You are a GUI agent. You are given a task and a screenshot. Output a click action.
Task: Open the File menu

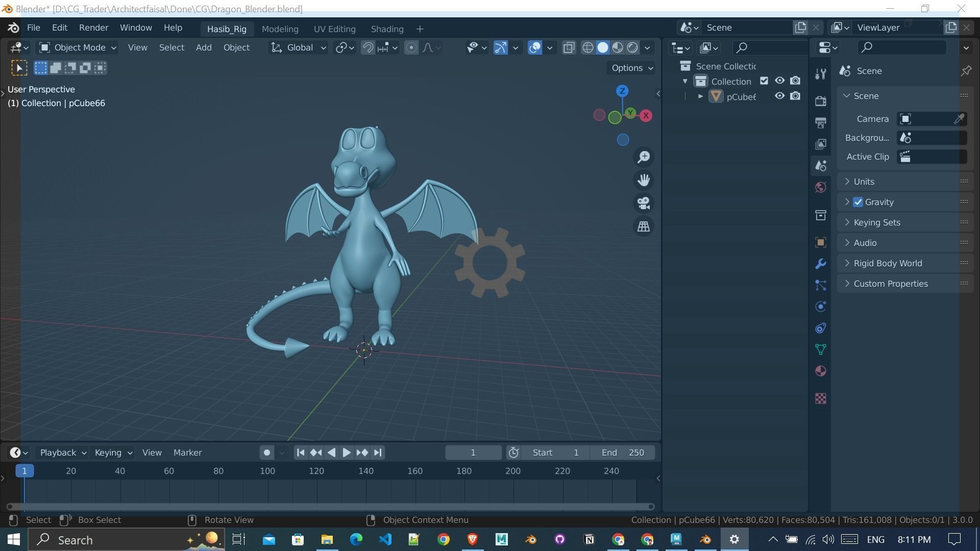tap(33, 28)
